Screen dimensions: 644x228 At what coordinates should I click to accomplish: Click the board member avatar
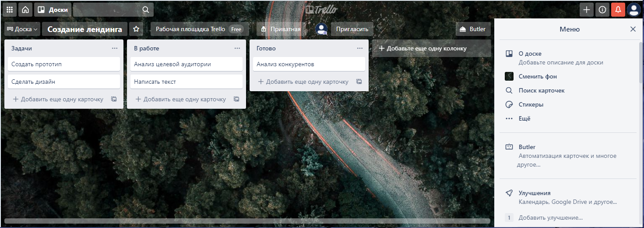[x=322, y=29]
